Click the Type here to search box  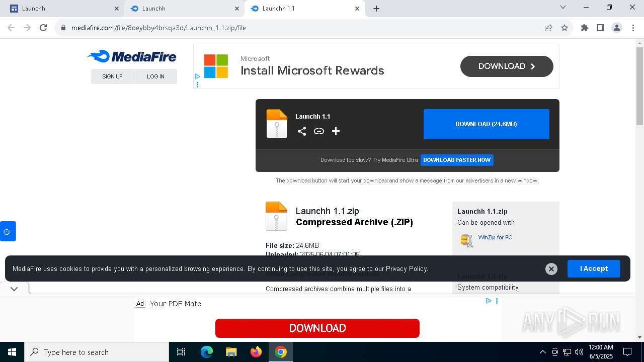pyautogui.click(x=97, y=352)
